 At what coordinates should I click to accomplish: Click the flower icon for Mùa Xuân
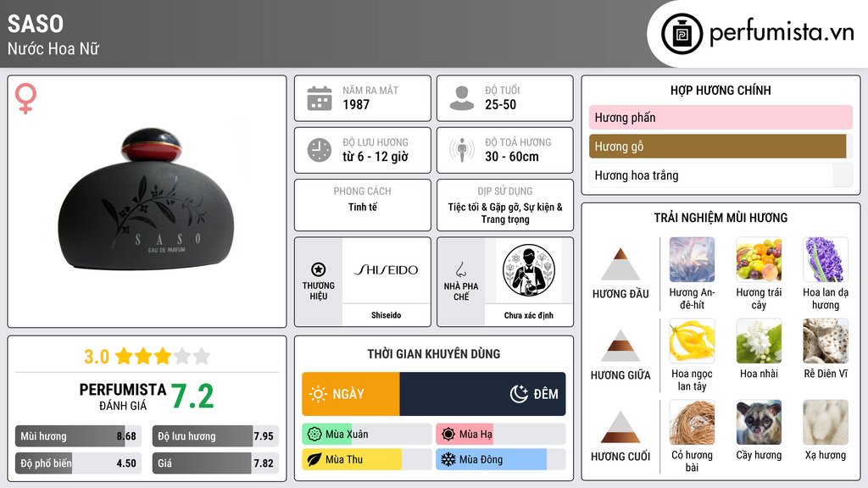tap(314, 435)
